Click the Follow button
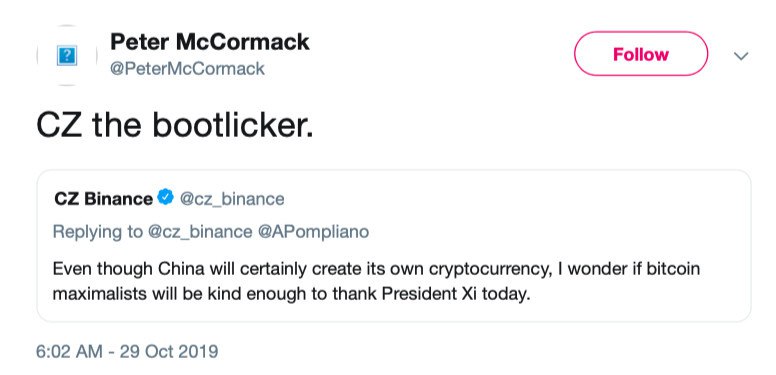This screenshot has height=375, width=776. click(x=641, y=53)
